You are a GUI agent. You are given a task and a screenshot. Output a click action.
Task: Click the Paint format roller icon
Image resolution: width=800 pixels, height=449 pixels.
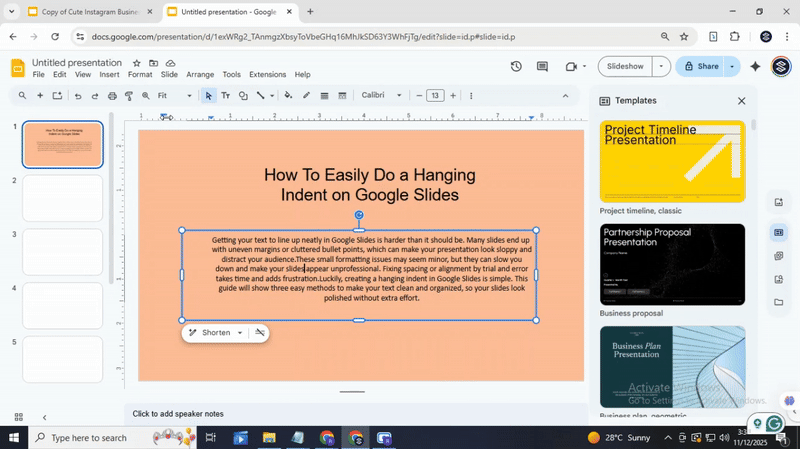(x=129, y=96)
